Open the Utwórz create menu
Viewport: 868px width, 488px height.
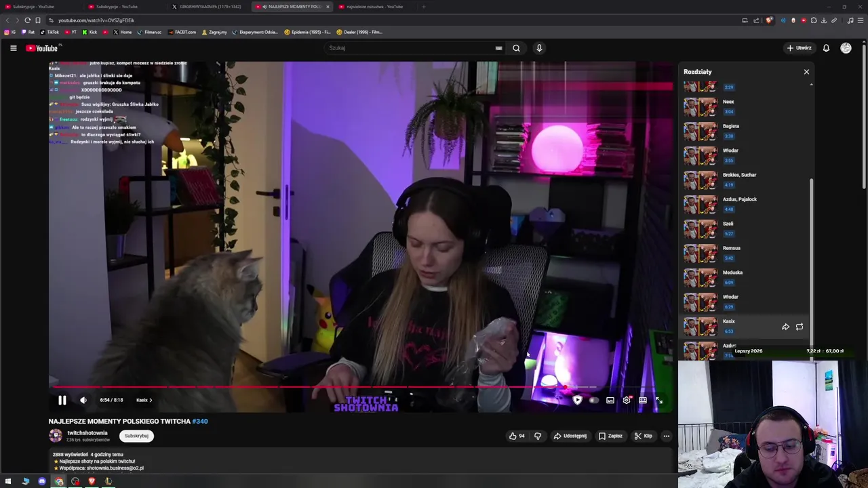(x=799, y=48)
